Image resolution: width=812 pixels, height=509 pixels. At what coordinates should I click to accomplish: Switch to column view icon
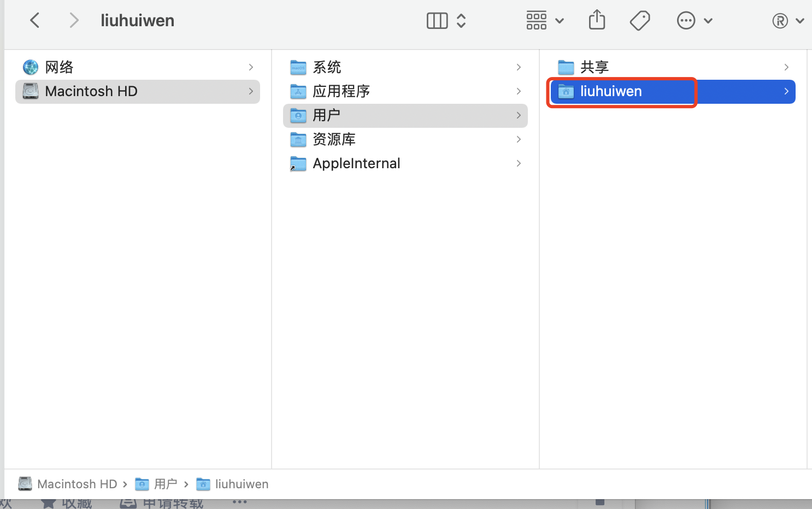click(437, 21)
